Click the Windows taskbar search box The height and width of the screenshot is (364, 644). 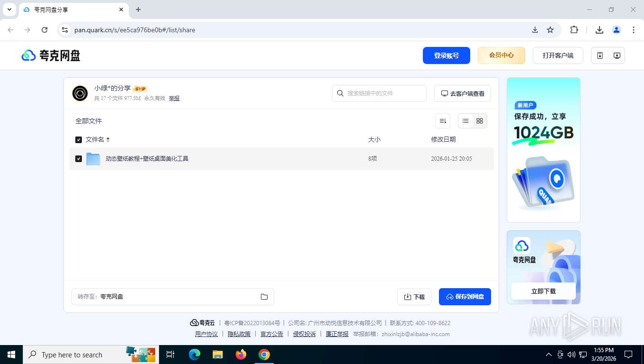[91, 355]
